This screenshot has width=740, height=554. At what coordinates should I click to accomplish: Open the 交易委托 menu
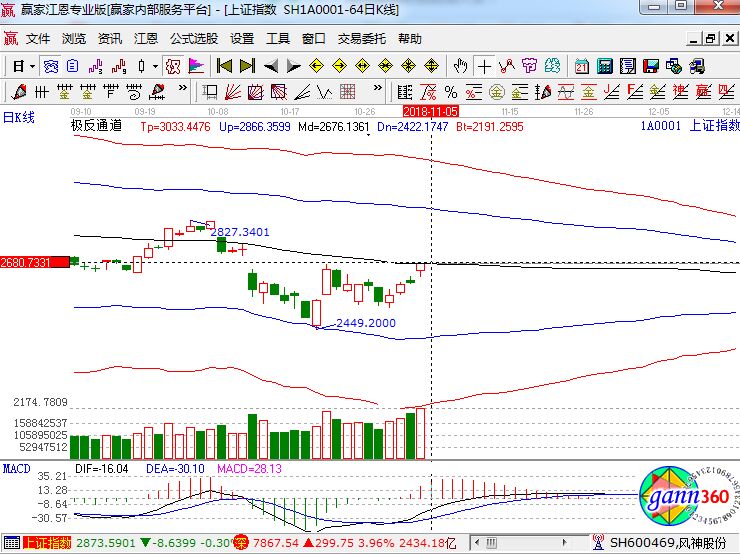[x=361, y=39]
